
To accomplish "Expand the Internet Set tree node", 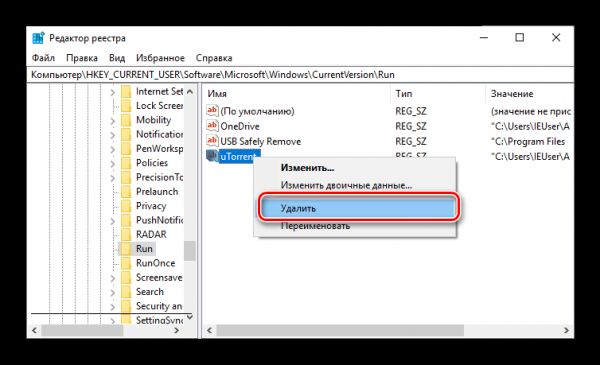I will (x=112, y=92).
